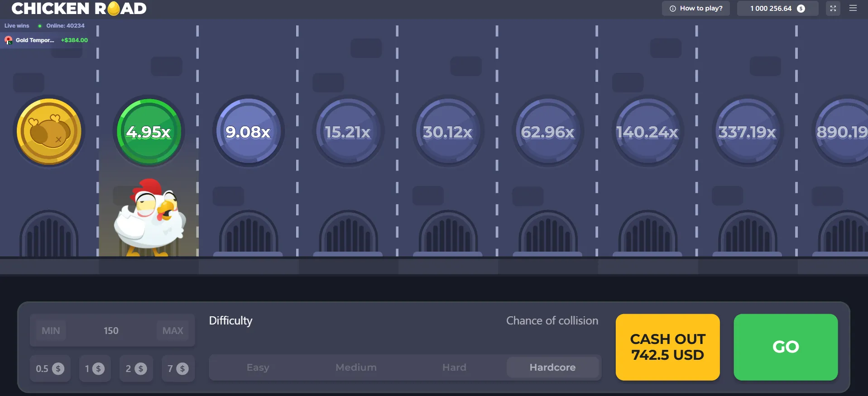This screenshot has width=868, height=396.
Task: Click the 140.24x multiplier coin
Action: pos(647,131)
